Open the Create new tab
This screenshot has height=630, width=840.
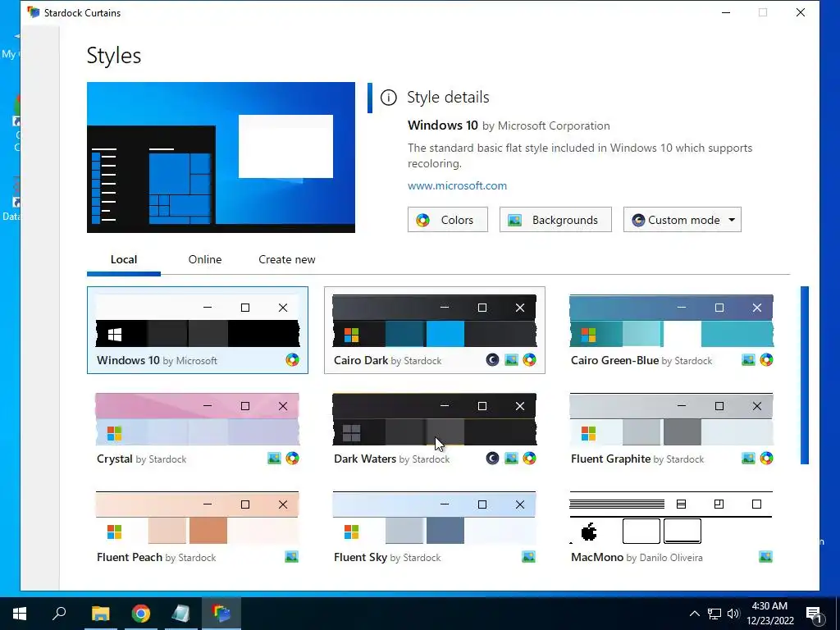pos(286,259)
